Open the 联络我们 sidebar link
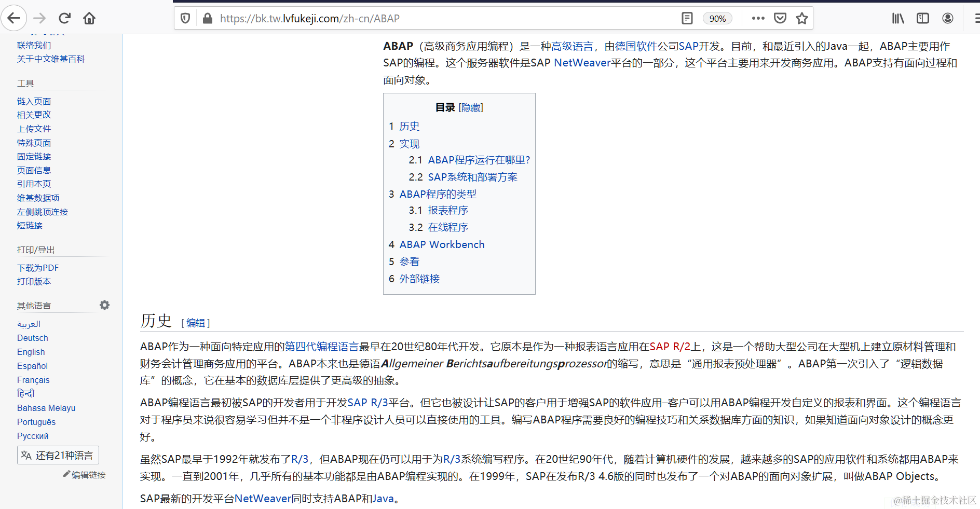 pyautogui.click(x=34, y=45)
